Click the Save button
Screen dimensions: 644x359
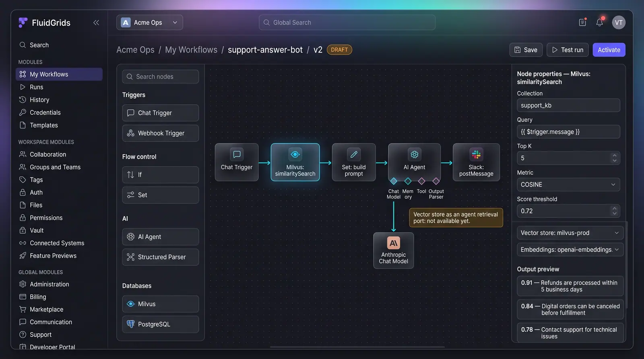[x=526, y=50]
